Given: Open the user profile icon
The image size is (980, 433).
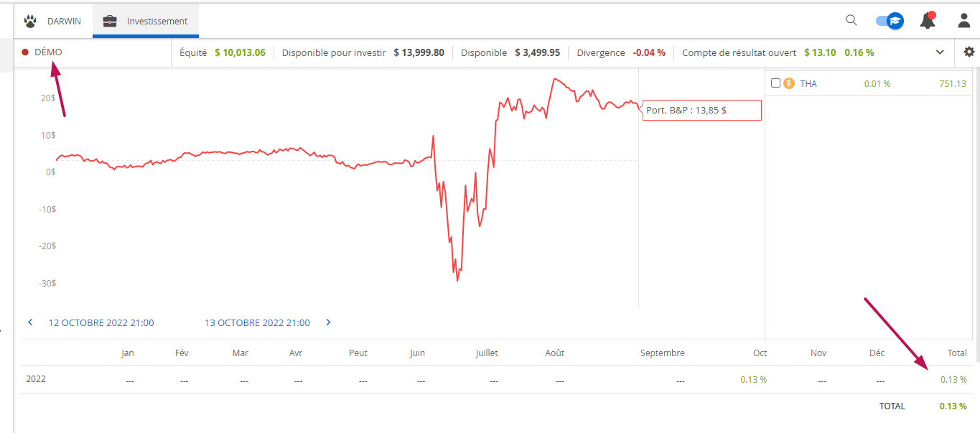Looking at the screenshot, I should click(964, 21).
